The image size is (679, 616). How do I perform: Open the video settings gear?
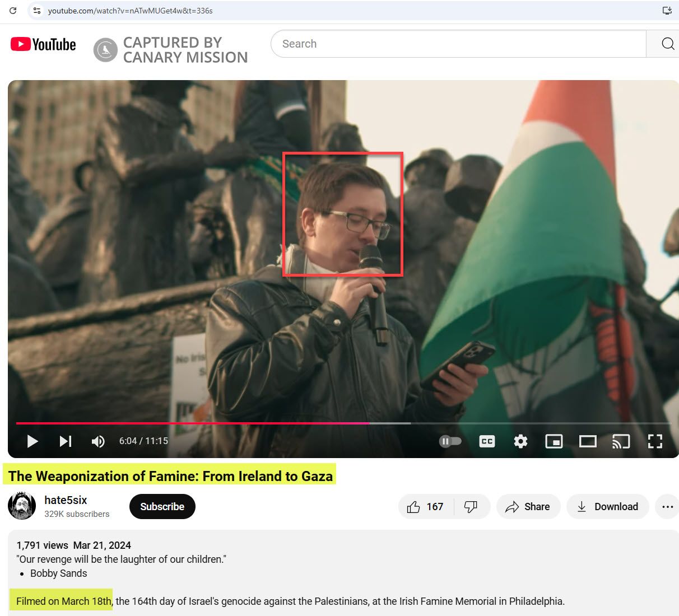520,441
